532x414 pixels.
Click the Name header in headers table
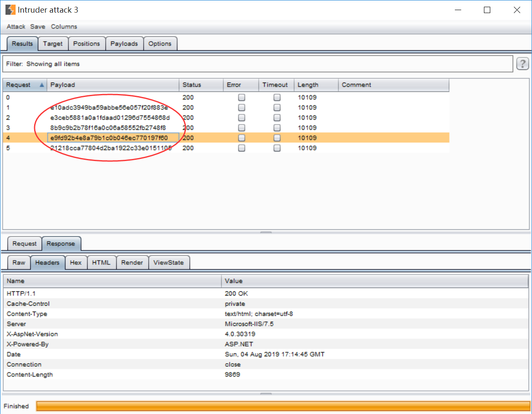(x=112, y=281)
